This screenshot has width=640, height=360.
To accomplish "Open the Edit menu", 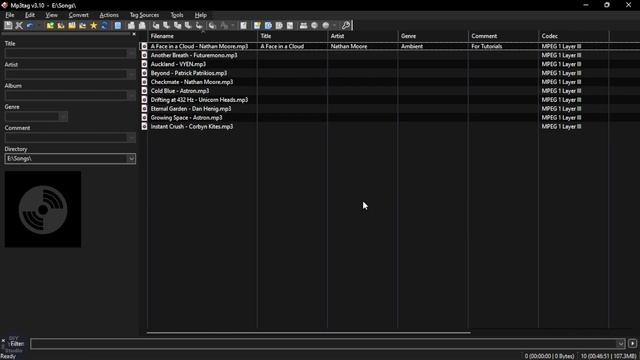I will coord(30,15).
